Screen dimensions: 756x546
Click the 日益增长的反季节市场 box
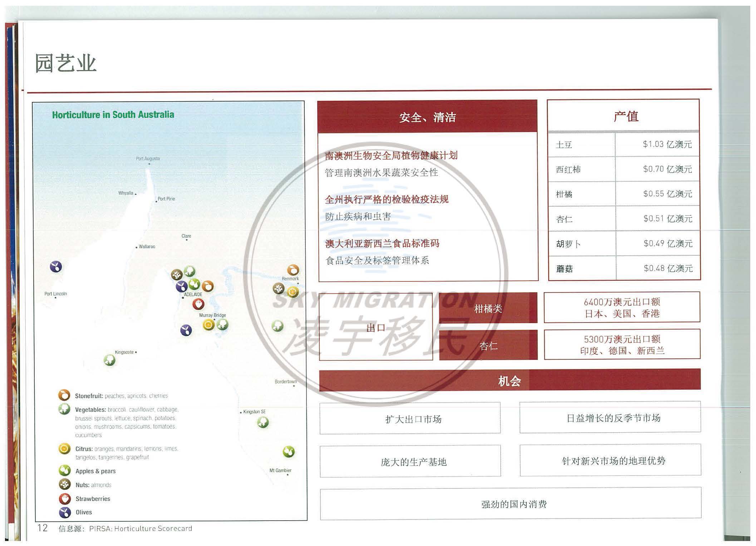pyautogui.click(x=610, y=418)
